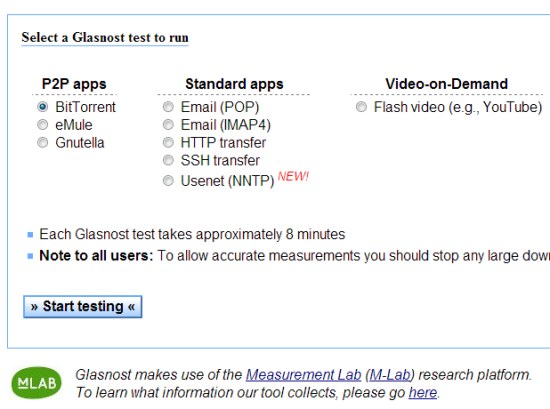Image resolution: width=550 pixels, height=409 pixels.
Task: Click the Standard apps heading
Action: tap(234, 84)
